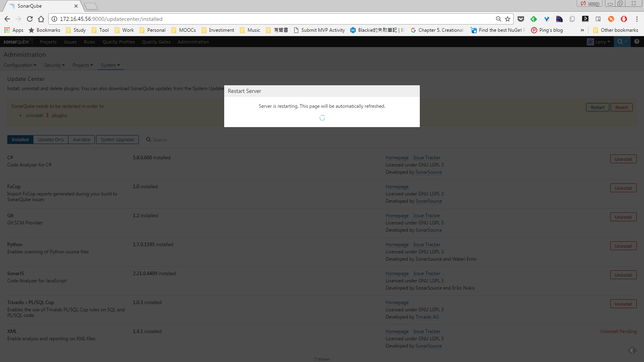644x362 pixels.
Task: Open Quality Profiles in navigation
Action: coord(118,42)
